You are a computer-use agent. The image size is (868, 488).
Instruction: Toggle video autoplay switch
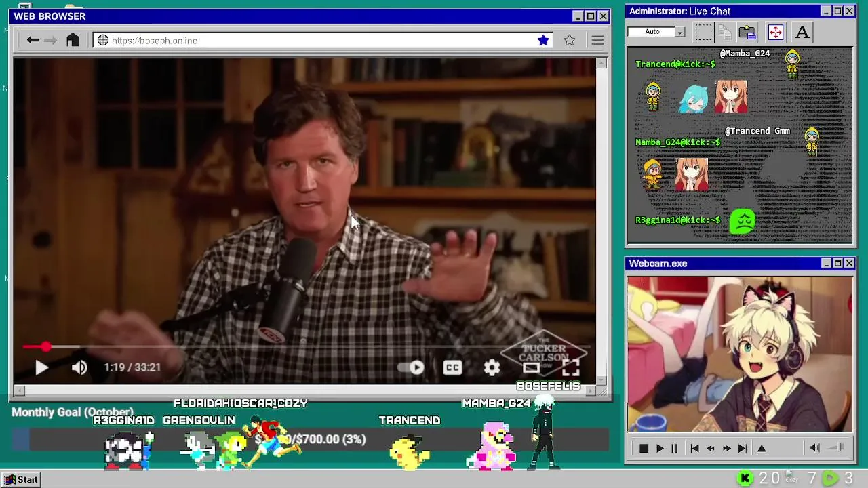[x=411, y=367]
